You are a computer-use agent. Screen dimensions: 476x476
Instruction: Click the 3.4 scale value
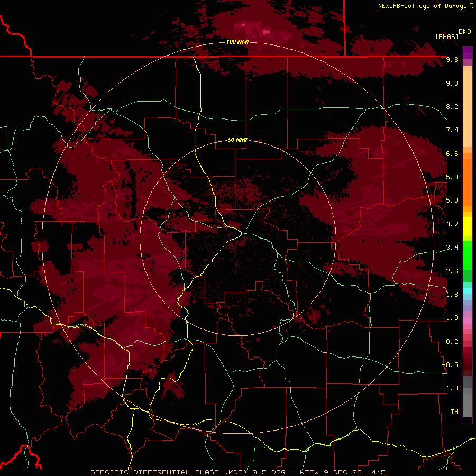pyautogui.click(x=452, y=248)
